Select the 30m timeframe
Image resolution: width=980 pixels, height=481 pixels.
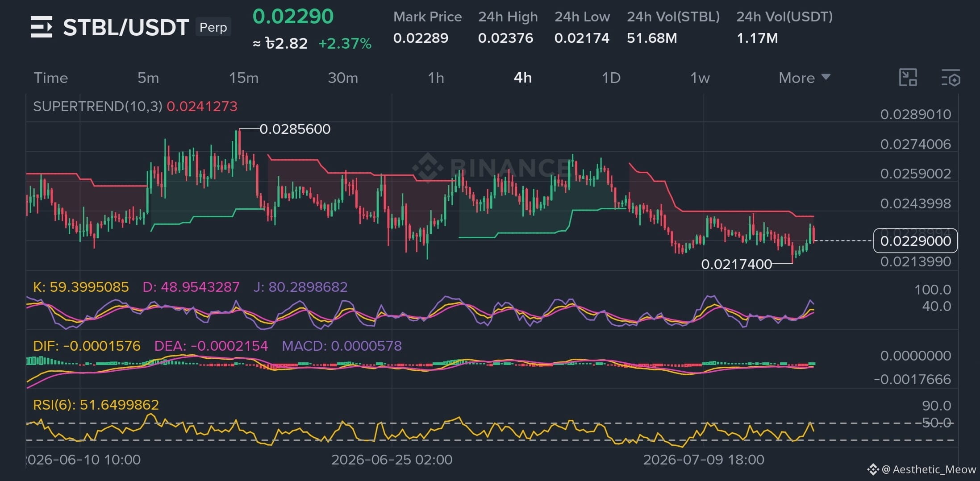(x=343, y=78)
